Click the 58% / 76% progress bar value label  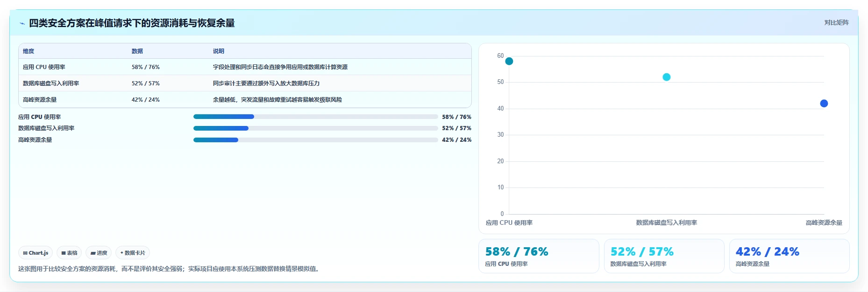click(457, 117)
